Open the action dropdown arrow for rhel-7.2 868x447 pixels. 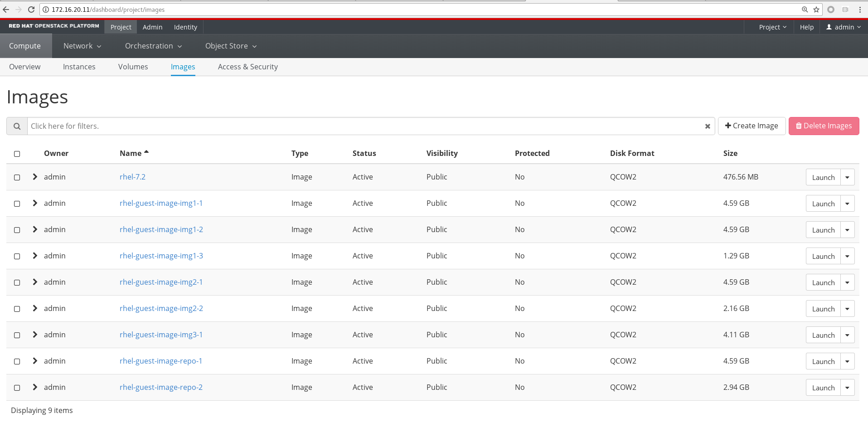tap(848, 177)
